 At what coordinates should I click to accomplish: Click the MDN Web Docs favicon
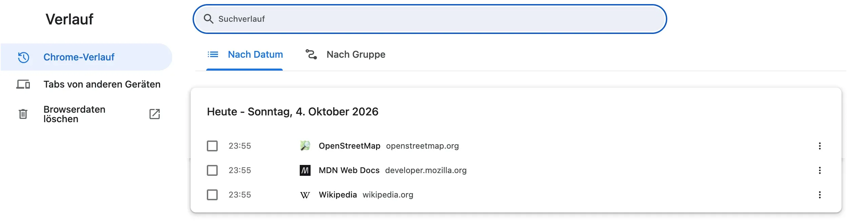[305, 170]
